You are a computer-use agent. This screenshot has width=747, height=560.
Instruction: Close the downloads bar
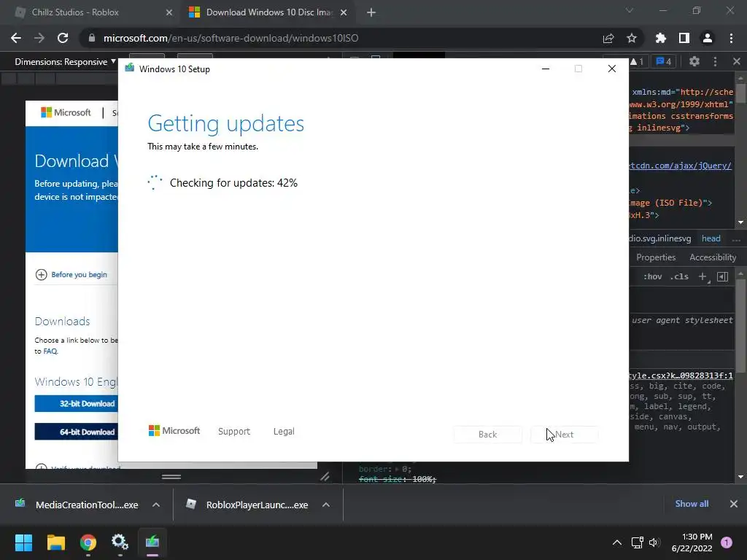tap(734, 504)
